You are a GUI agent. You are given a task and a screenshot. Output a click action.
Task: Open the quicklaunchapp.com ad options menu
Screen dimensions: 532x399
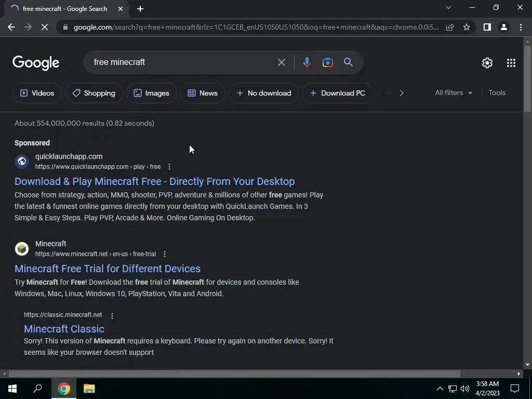(x=169, y=167)
